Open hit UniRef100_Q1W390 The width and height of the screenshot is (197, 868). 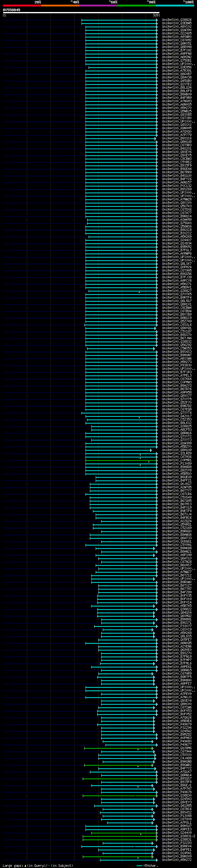177,30
